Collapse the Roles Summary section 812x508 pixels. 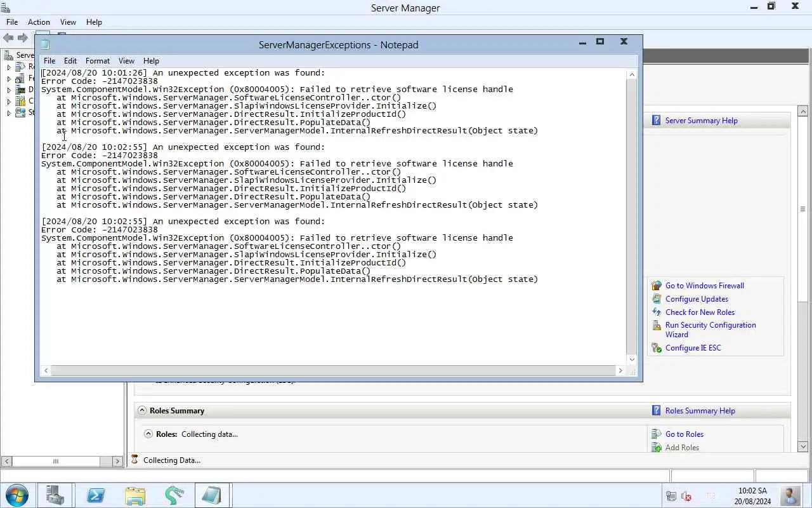click(142, 410)
